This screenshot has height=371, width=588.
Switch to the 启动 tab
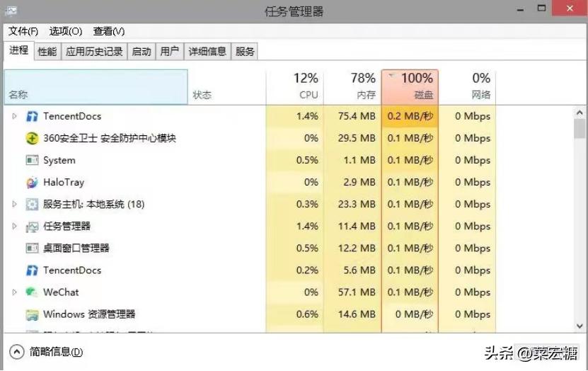pos(142,52)
